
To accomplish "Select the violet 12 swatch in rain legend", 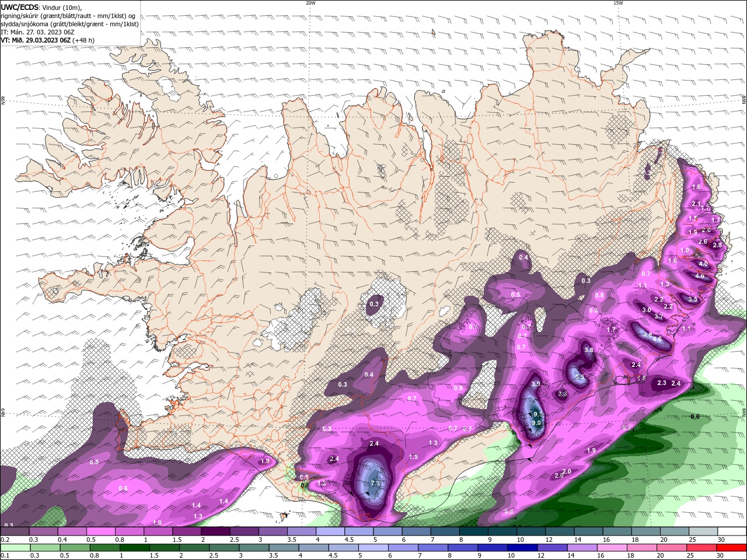I will coord(552,548).
